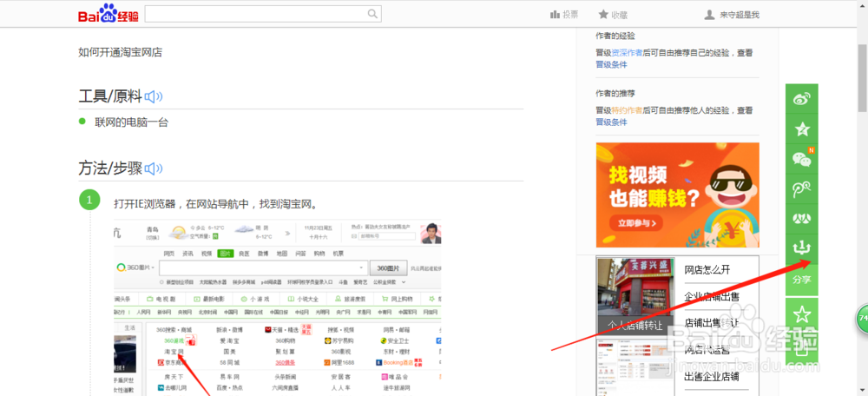Share to Renren from the green sidebar

(801, 220)
